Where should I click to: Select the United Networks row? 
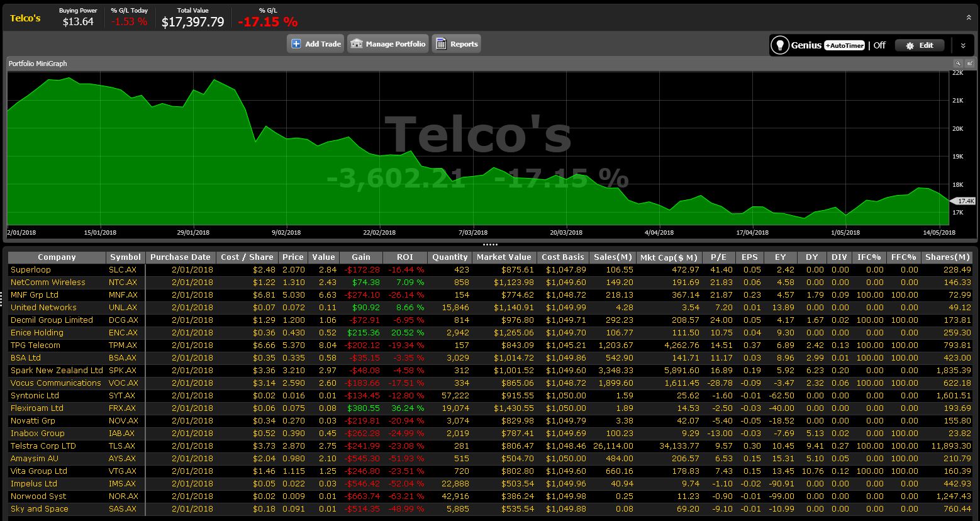point(491,307)
